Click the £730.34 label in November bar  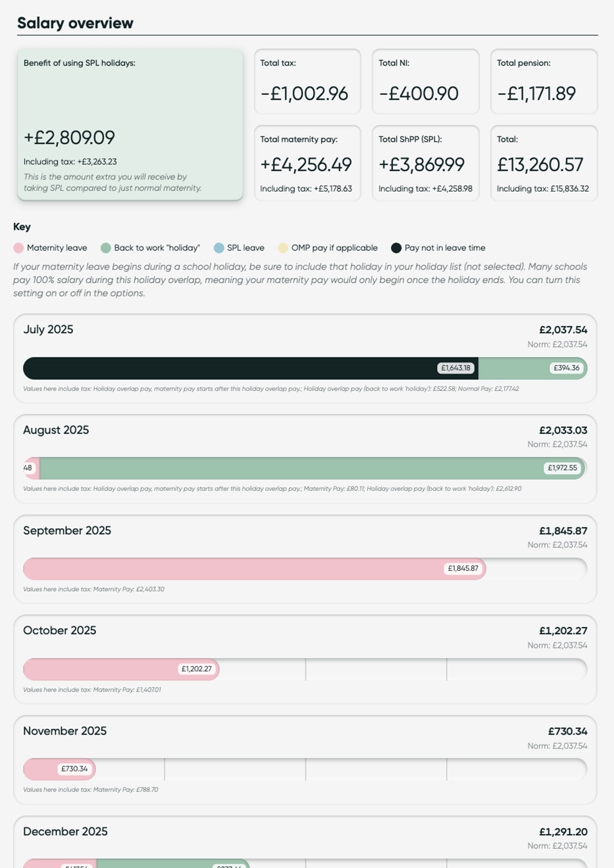(74, 769)
